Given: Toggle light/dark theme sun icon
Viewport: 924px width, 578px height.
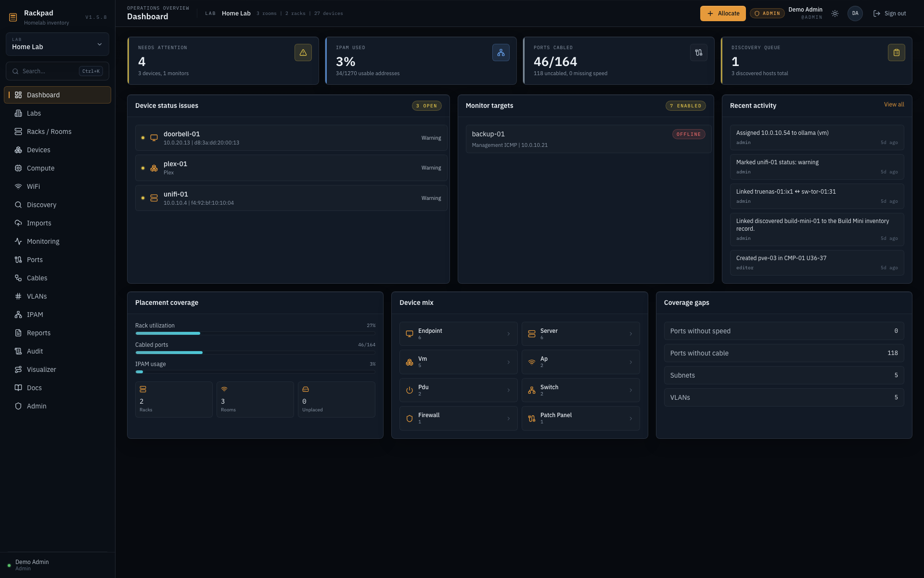Looking at the screenshot, I should (835, 13).
